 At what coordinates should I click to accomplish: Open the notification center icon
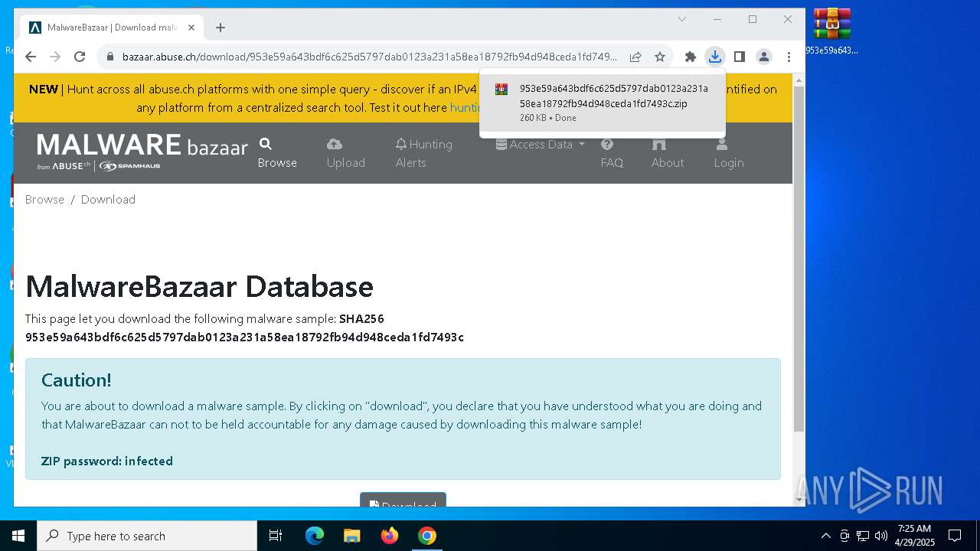(955, 536)
